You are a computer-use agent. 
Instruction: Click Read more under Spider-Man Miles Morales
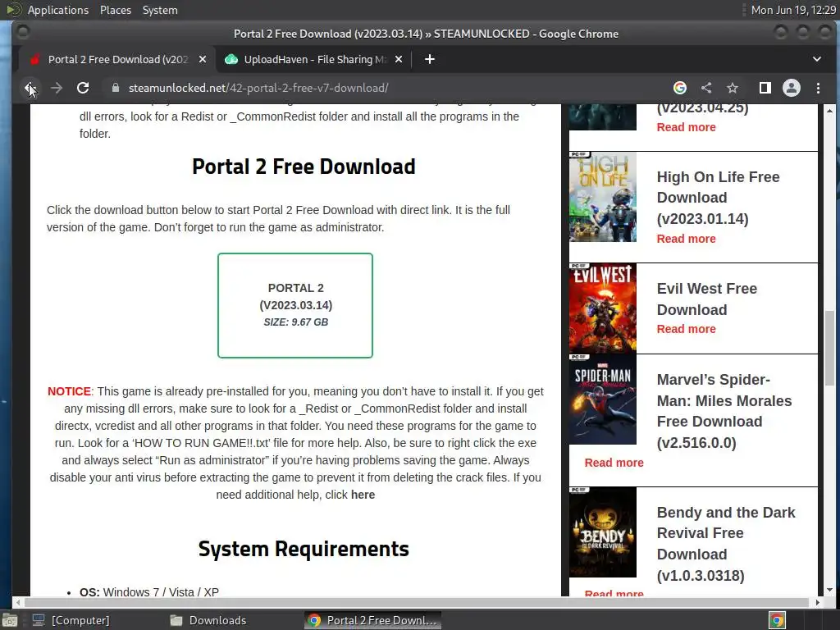point(614,463)
